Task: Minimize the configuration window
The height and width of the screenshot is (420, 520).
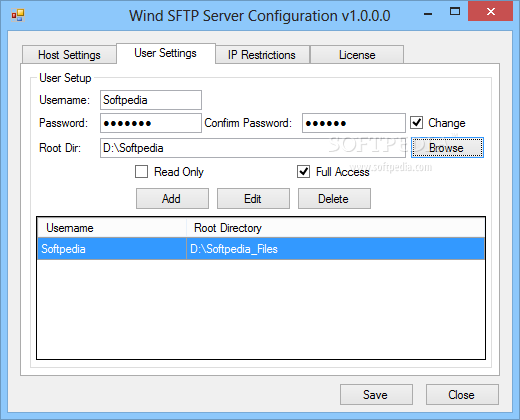Action: coord(428,14)
